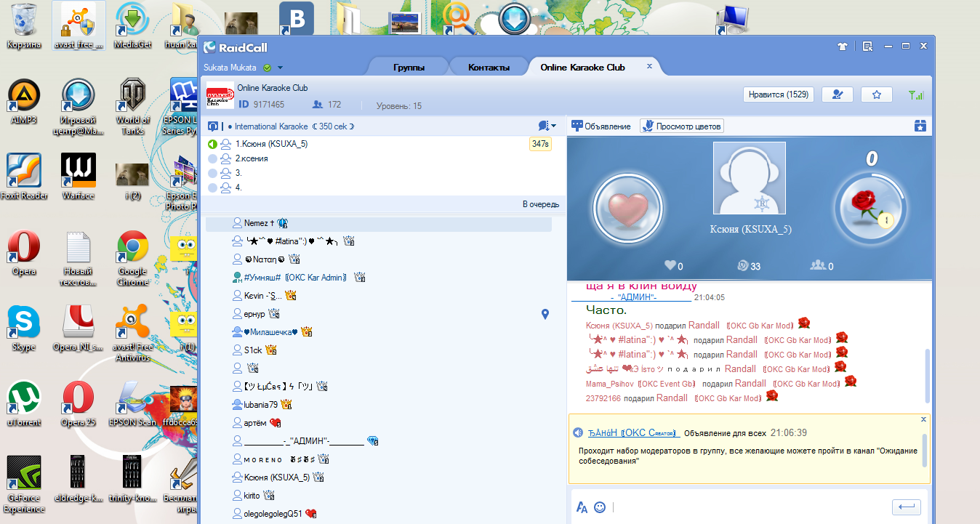980x524 pixels.
Task: Open the RaidCall main menu icon
Action: tap(867, 46)
